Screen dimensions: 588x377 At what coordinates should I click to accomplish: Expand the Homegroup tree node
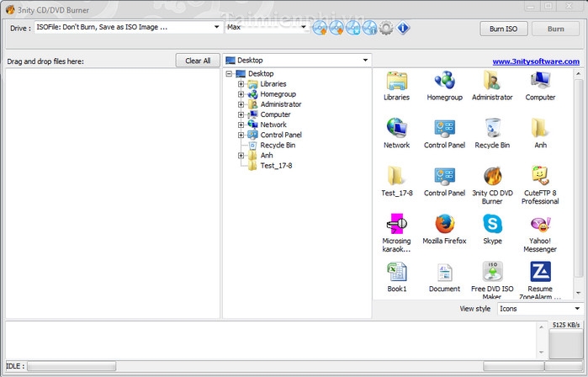click(241, 94)
